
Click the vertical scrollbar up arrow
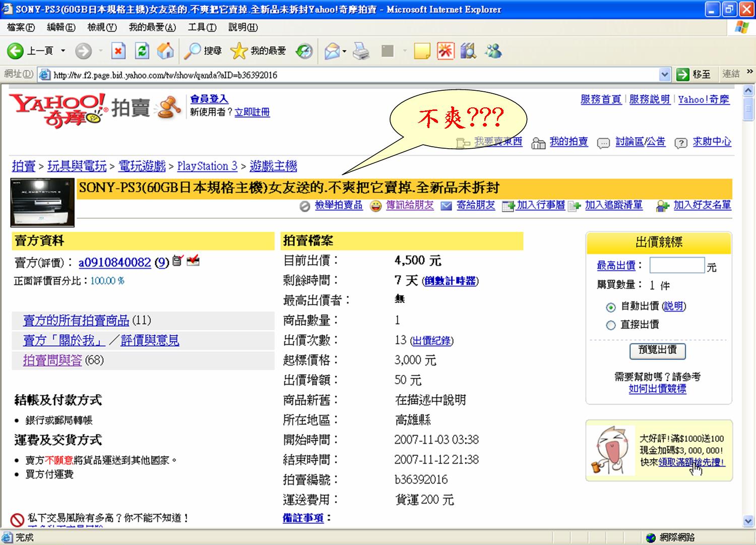(x=748, y=91)
